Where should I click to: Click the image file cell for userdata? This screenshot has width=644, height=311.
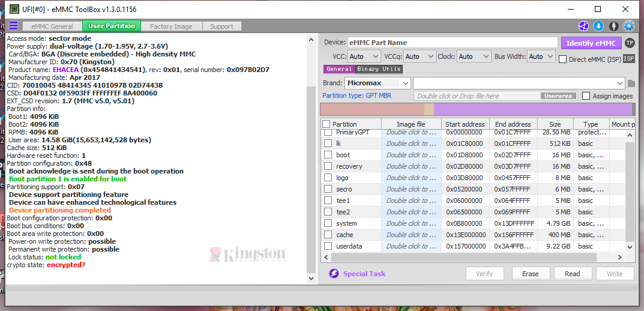click(x=411, y=246)
